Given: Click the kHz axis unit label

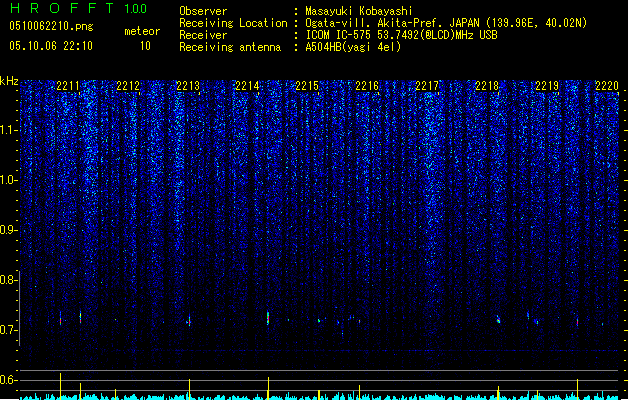Looking at the screenshot, I should 9,81.
